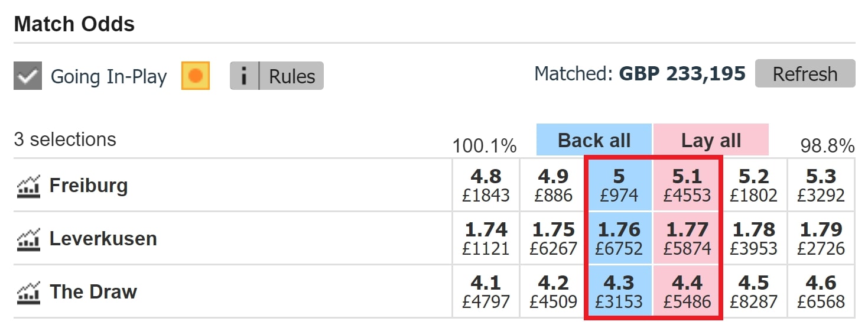This screenshot has width=868, height=331.
Task: Toggle the Going In-Play checkbox
Action: (28, 76)
